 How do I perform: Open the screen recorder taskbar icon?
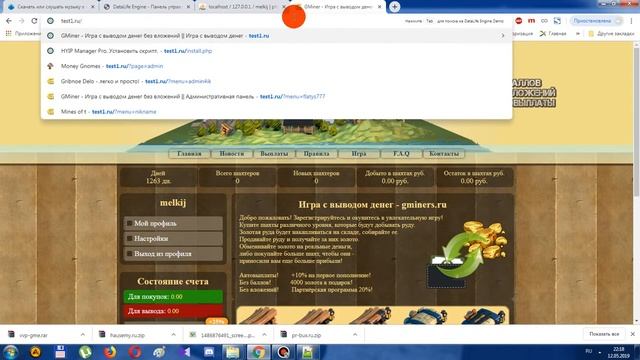(283, 352)
